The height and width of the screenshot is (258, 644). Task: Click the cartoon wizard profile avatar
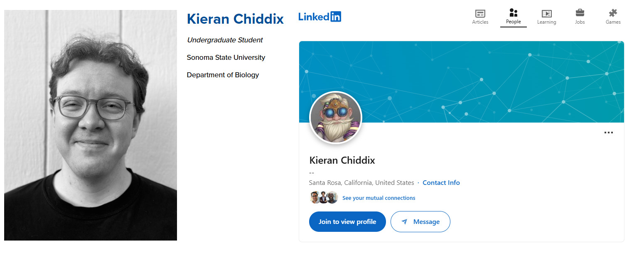[336, 118]
